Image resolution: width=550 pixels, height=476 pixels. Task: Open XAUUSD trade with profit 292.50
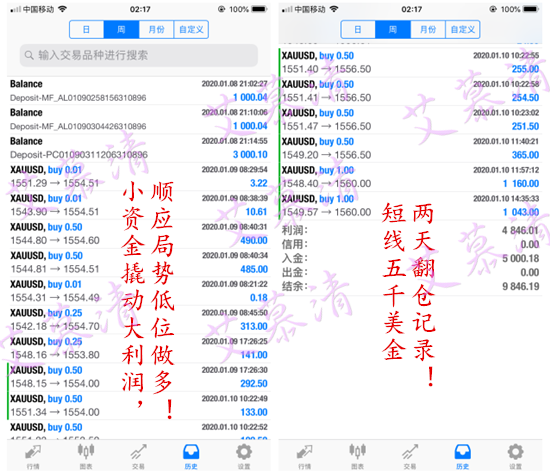click(139, 377)
